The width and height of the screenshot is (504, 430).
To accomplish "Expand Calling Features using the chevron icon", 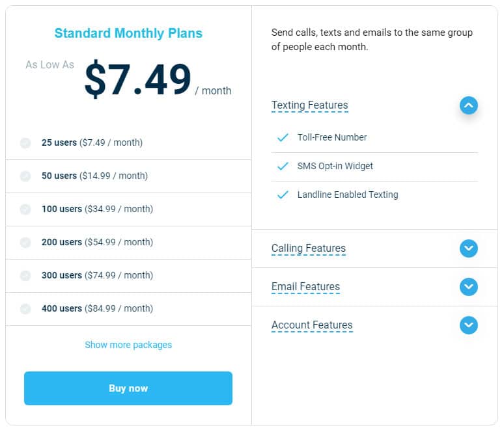I will pos(469,249).
